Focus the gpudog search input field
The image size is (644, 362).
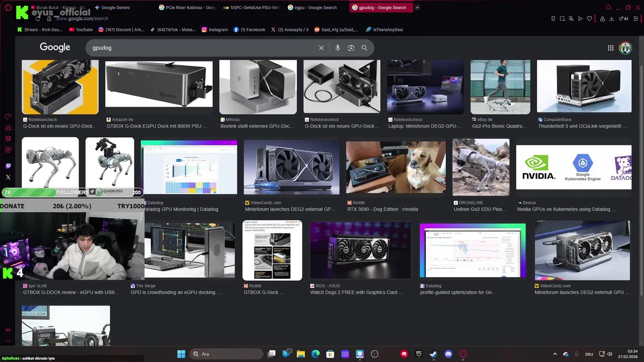(201, 48)
